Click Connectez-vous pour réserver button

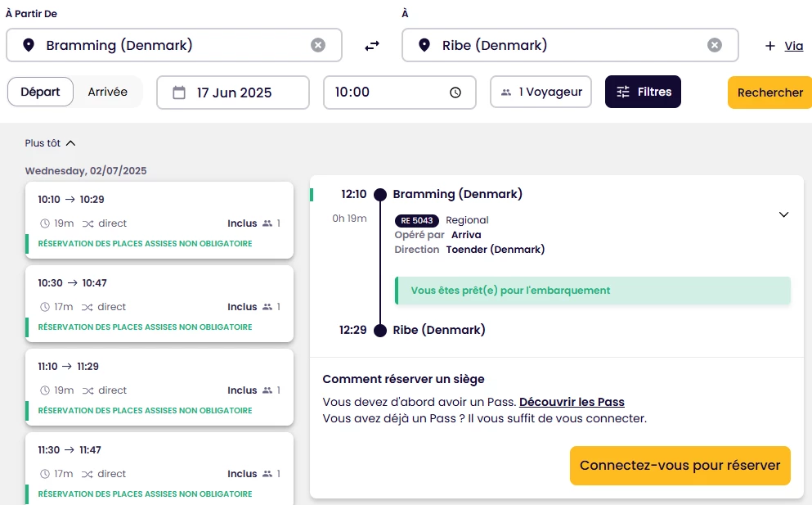[680, 466]
